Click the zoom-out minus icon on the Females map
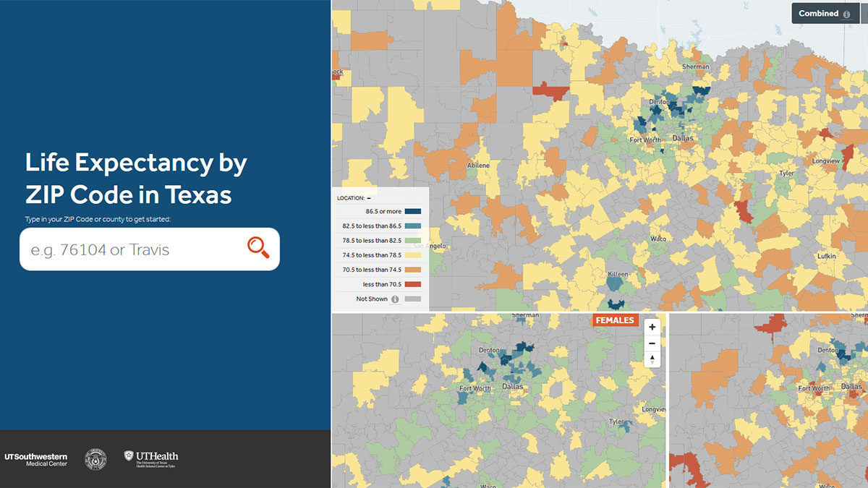This screenshot has height=488, width=868. (652, 343)
